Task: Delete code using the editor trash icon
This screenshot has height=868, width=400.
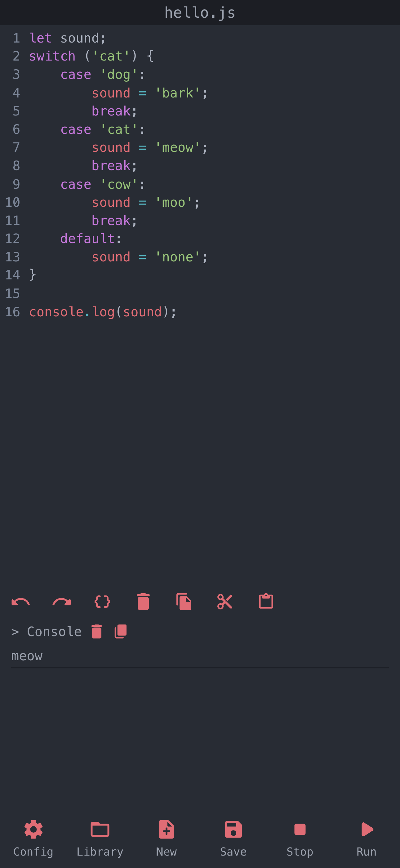Action: 143,602
